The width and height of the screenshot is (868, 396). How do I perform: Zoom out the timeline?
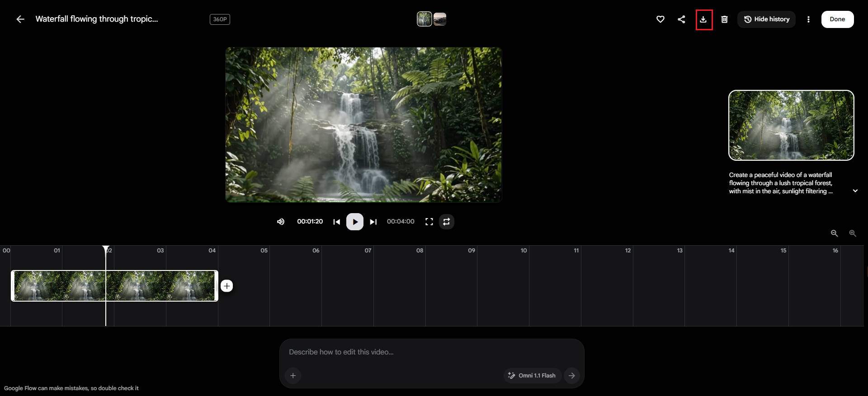tap(835, 233)
